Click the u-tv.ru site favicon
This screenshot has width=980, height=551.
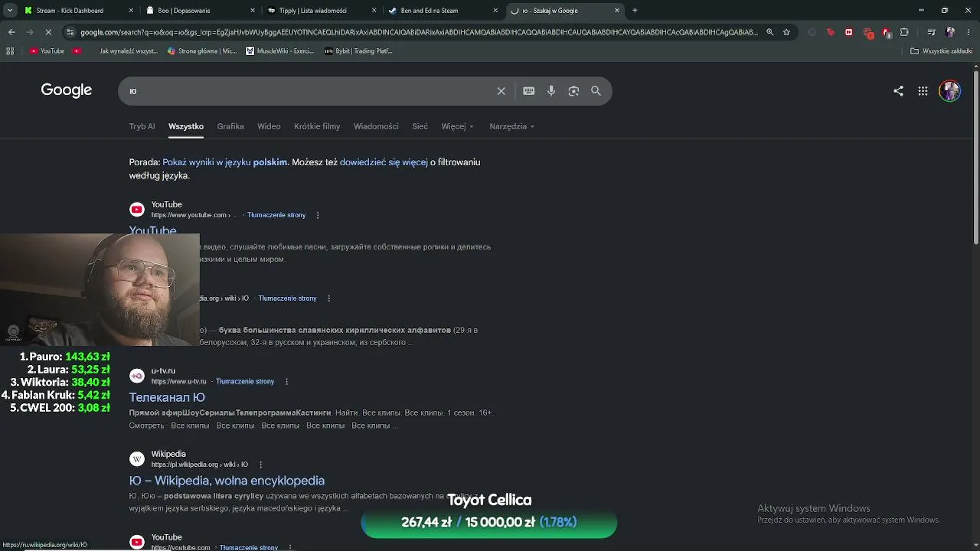[x=137, y=376]
